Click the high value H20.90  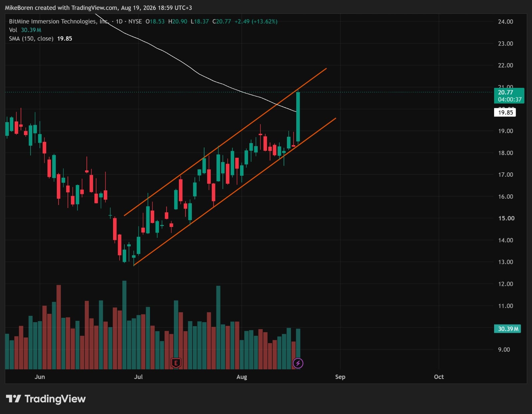pos(178,21)
